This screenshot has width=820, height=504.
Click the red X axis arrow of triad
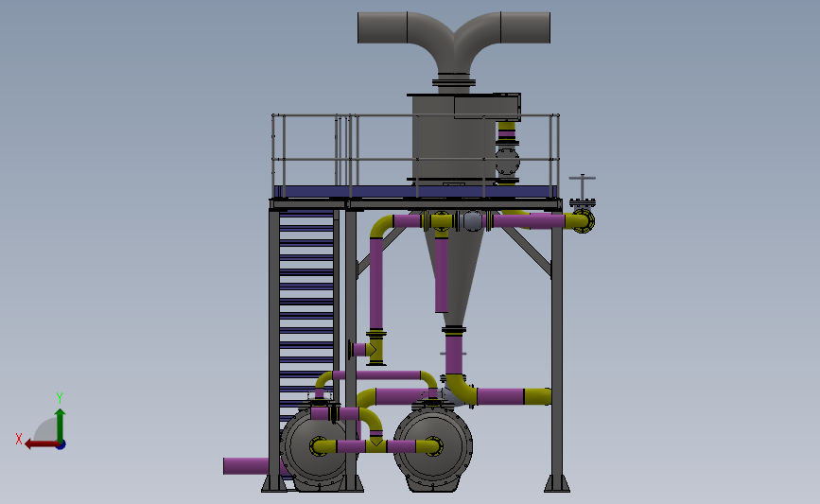pos(42,443)
